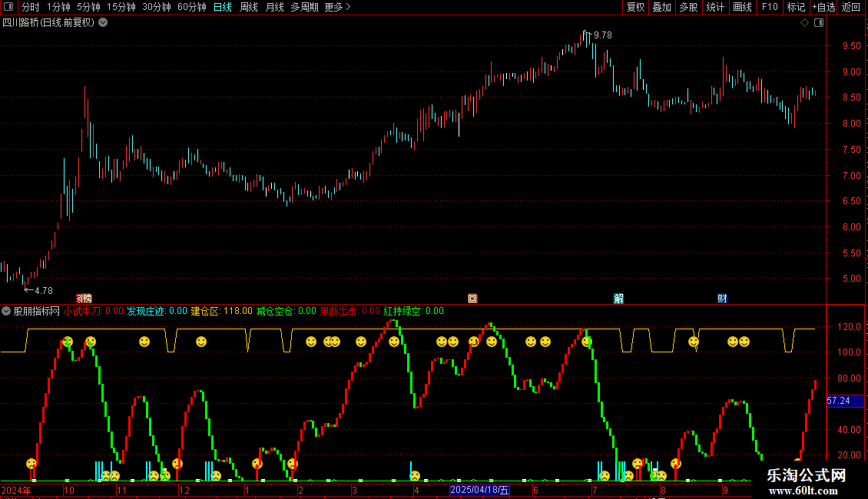Image resolution: width=868 pixels, height=499 pixels.
Task: Click the 57.24 current value tag
Action: tap(845, 401)
